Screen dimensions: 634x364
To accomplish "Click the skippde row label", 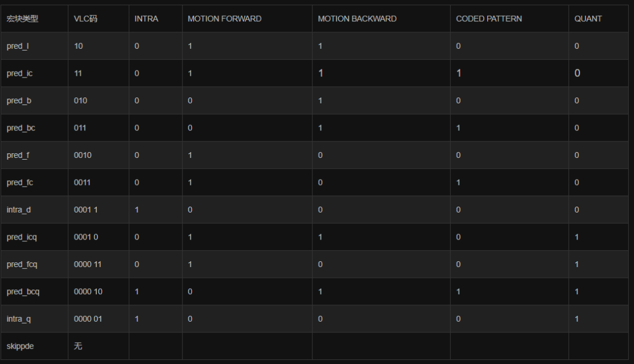I will coord(20,346).
